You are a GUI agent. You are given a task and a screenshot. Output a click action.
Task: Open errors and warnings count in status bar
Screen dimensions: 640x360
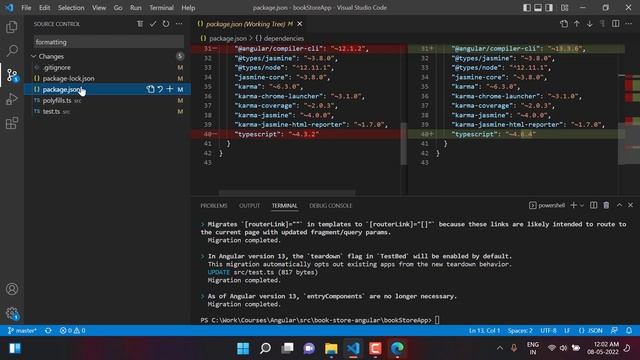tap(73, 331)
